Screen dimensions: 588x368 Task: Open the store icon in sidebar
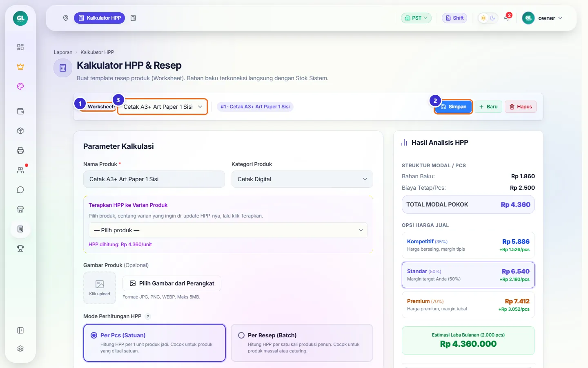(20, 209)
